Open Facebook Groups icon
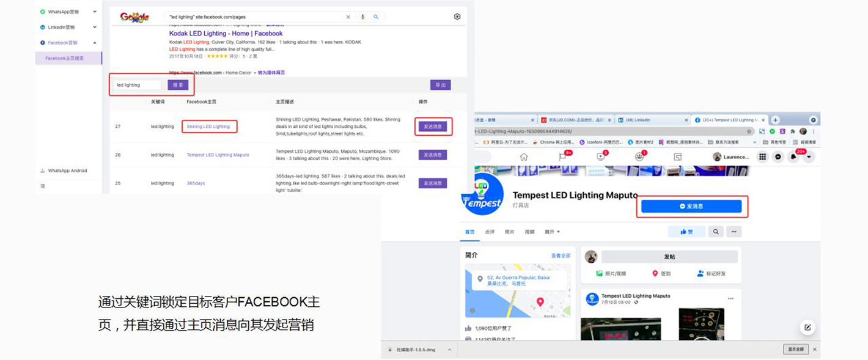 (x=639, y=156)
